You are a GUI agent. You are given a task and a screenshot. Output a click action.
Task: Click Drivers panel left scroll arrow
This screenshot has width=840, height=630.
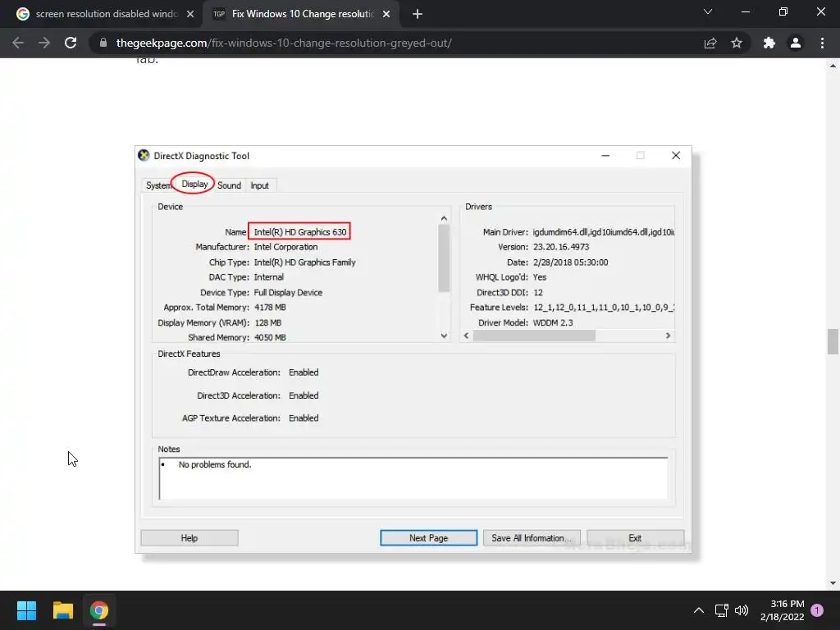[466, 336]
